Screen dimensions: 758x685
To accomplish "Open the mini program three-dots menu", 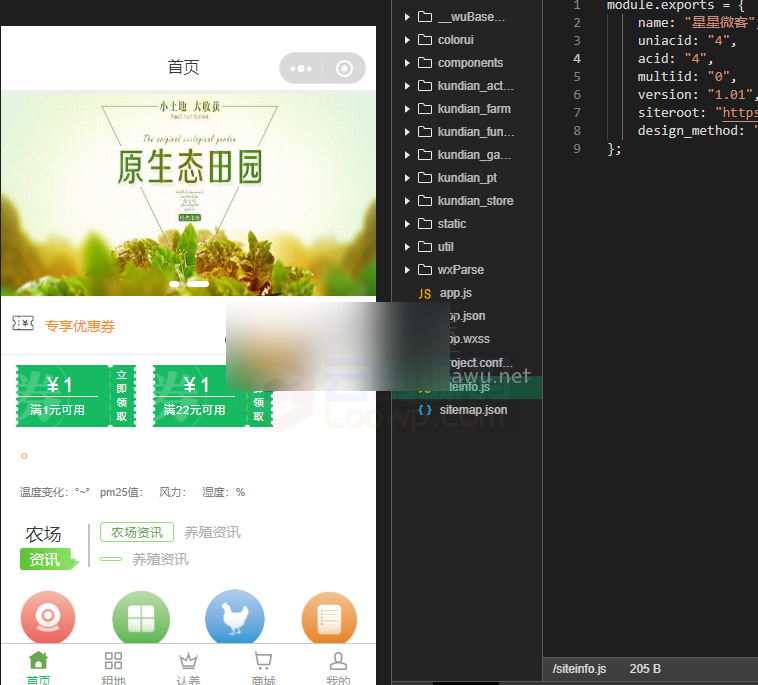I will tap(301, 68).
